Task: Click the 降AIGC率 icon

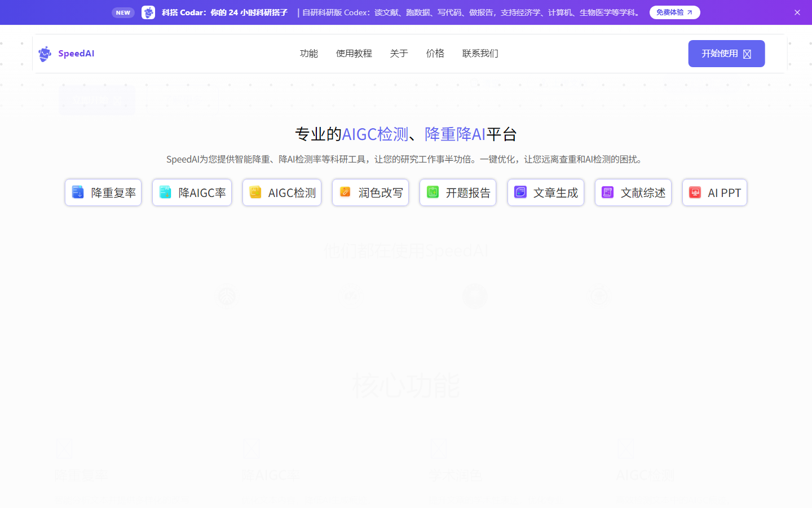Action: point(165,192)
